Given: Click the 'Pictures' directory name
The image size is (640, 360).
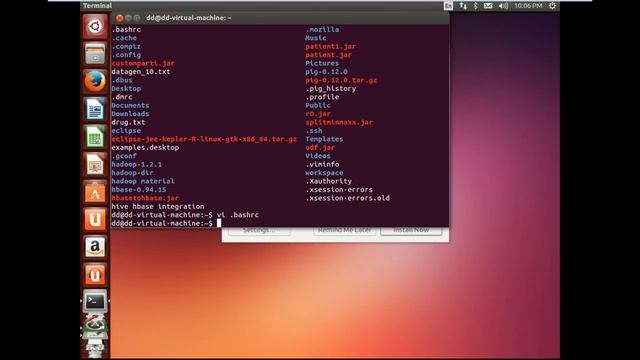Looking at the screenshot, I should [x=322, y=63].
